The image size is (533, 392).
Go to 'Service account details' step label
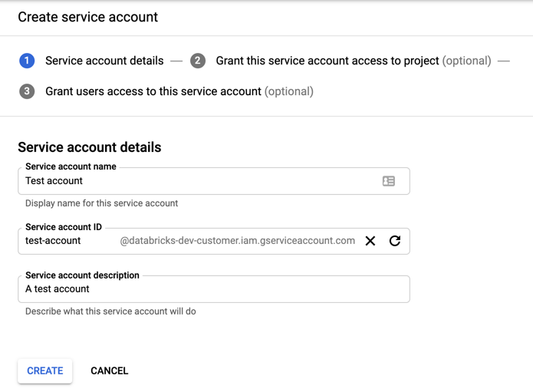(104, 61)
